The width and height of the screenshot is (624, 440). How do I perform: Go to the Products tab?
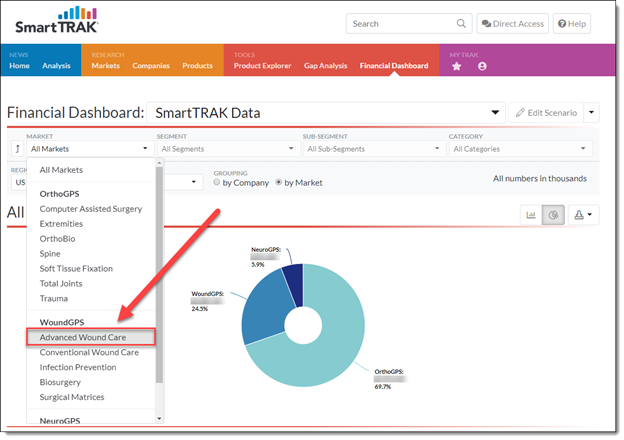tap(197, 66)
